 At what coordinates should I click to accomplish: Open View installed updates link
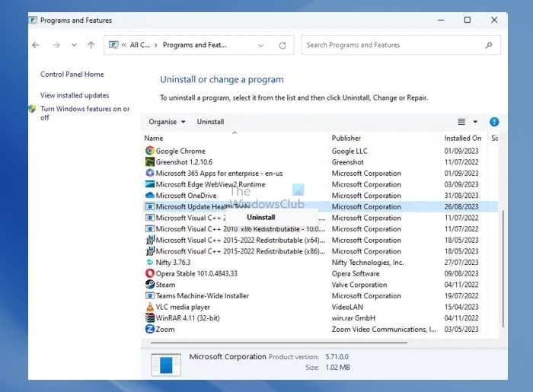point(75,95)
